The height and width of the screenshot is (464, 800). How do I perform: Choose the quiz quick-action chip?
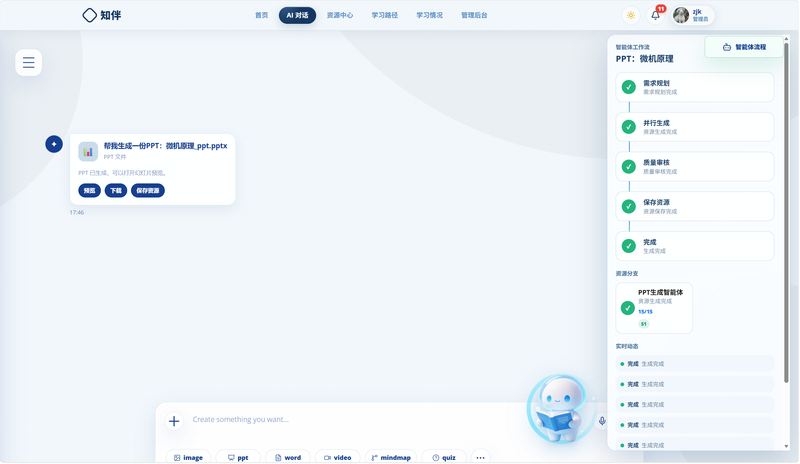(444, 457)
